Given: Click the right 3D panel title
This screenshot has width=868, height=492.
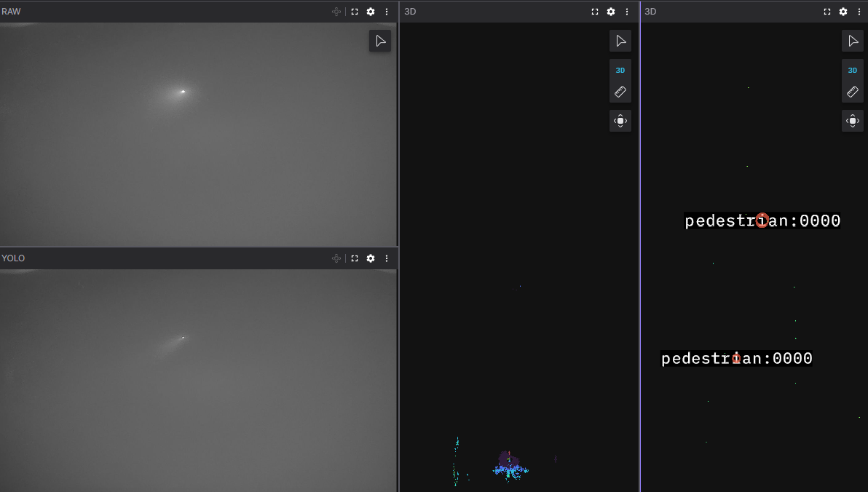Looking at the screenshot, I should [650, 12].
